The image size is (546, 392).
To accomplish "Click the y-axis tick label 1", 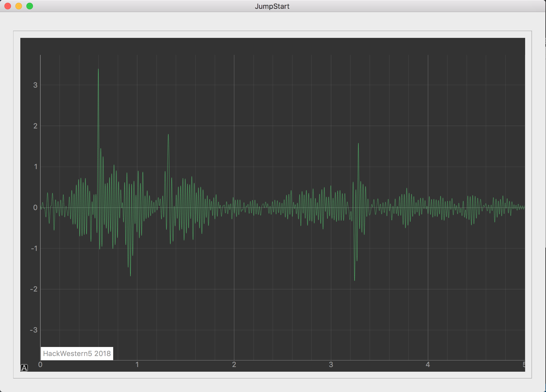I will point(35,167).
